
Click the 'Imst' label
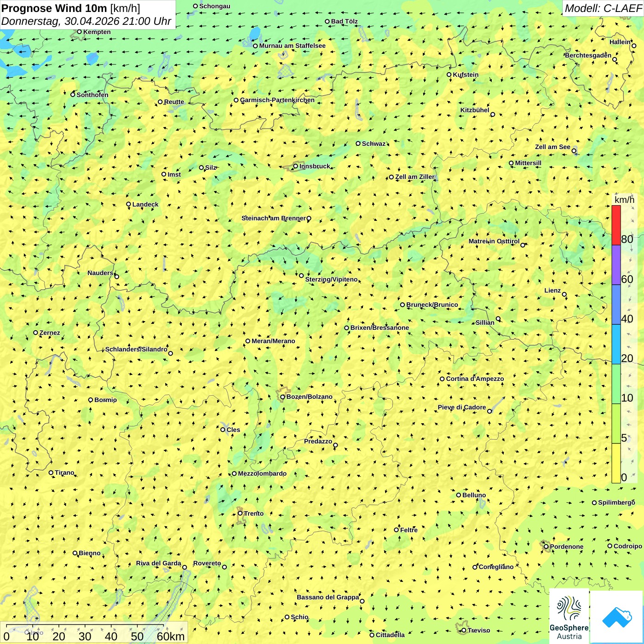coord(174,174)
